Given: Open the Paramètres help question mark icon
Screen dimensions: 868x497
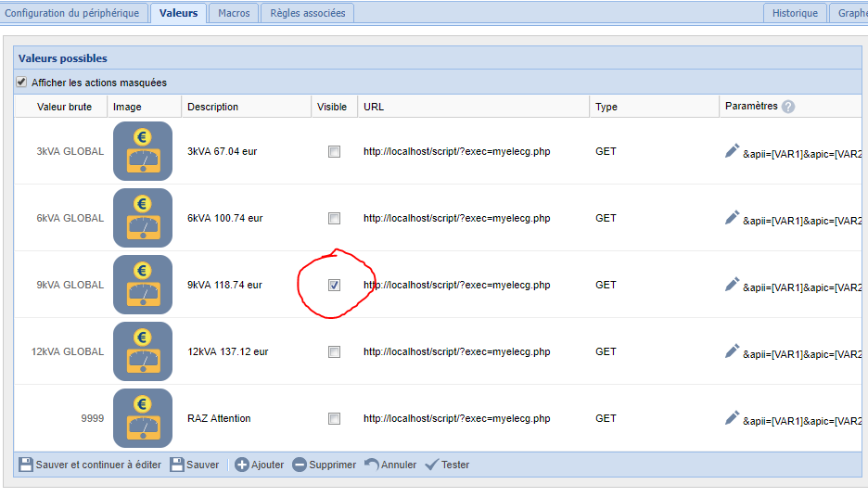Looking at the screenshot, I should tap(788, 107).
